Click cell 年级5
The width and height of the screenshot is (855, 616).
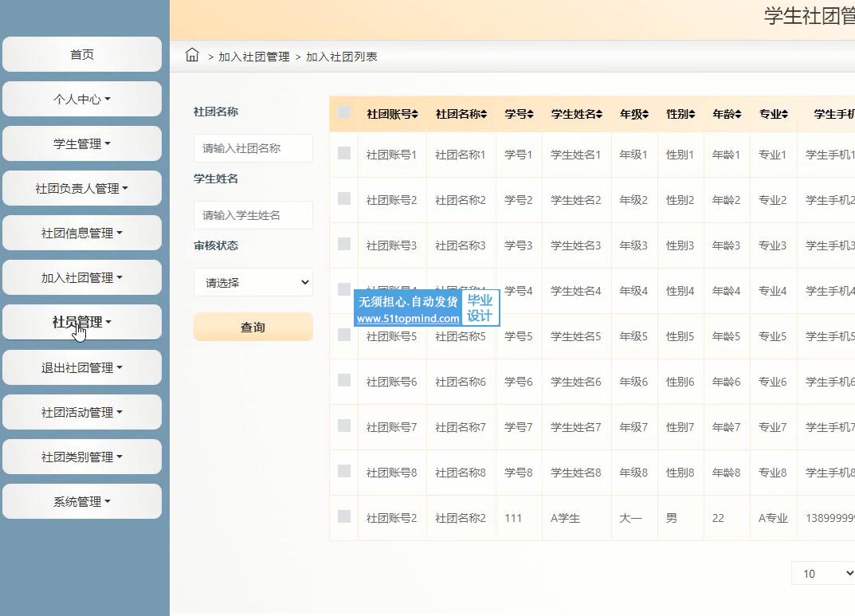(633, 336)
